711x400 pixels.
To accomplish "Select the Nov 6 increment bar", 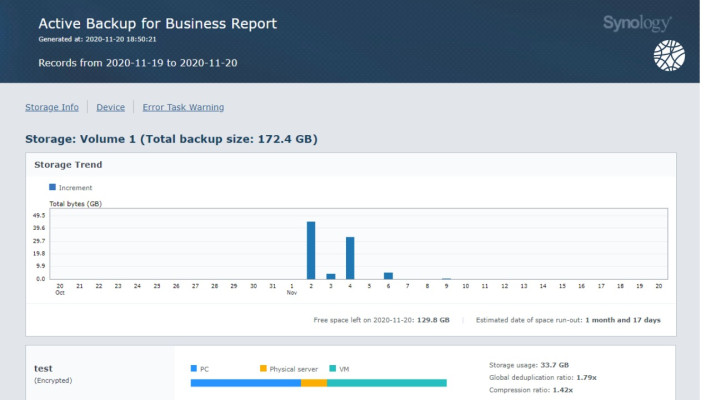I will coord(389,276).
